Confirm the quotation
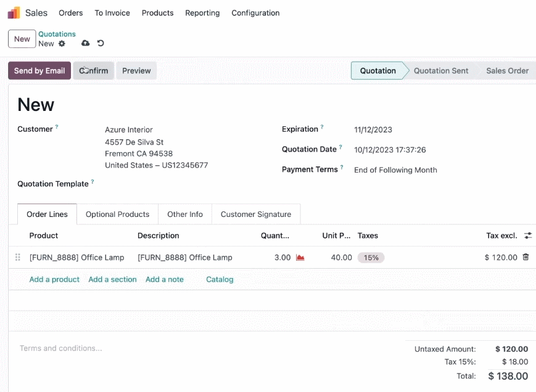 tap(93, 71)
